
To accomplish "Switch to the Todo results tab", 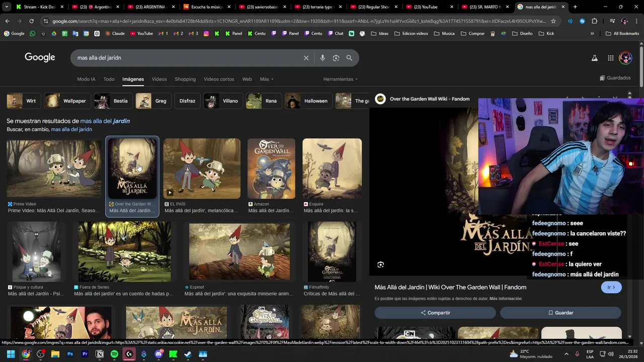I will [109, 79].
